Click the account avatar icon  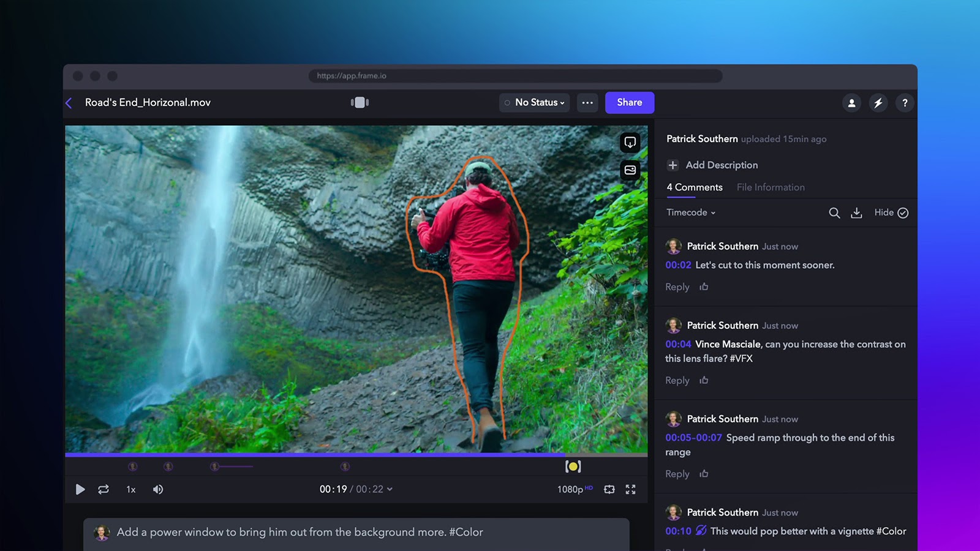(x=851, y=103)
